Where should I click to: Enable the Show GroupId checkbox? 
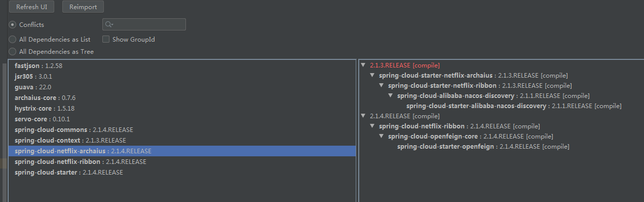point(106,39)
